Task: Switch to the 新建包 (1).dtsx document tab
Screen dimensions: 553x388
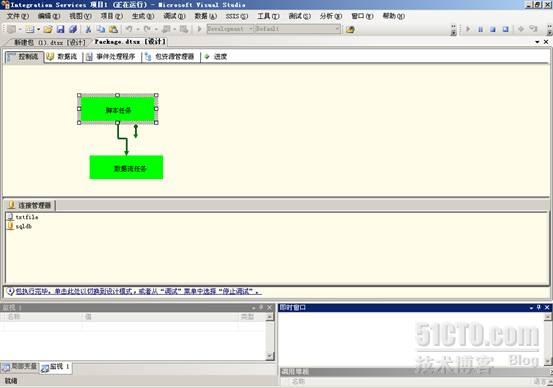Action: click(x=49, y=42)
